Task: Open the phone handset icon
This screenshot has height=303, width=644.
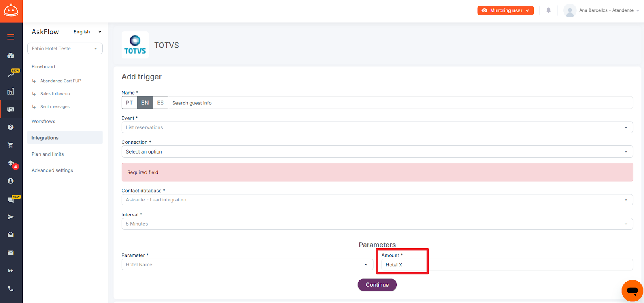Action: pyautogui.click(x=11, y=288)
